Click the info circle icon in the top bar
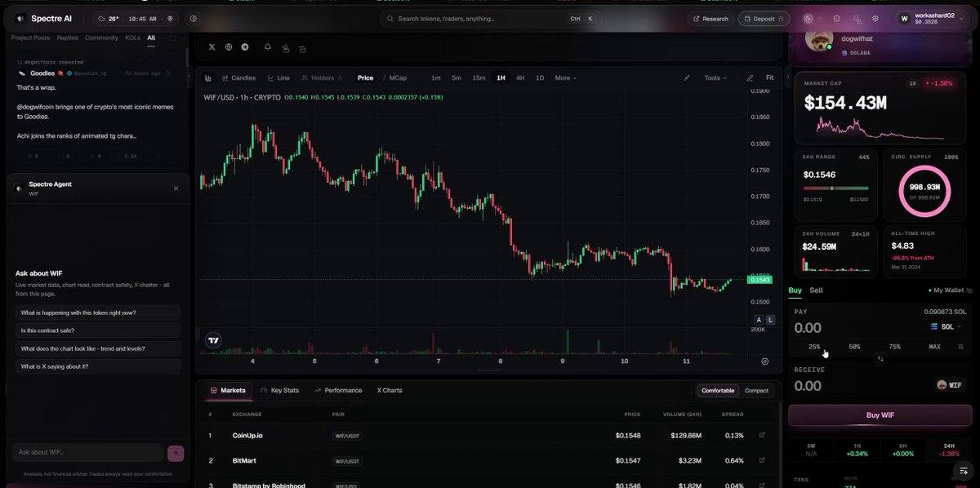 [x=837, y=19]
